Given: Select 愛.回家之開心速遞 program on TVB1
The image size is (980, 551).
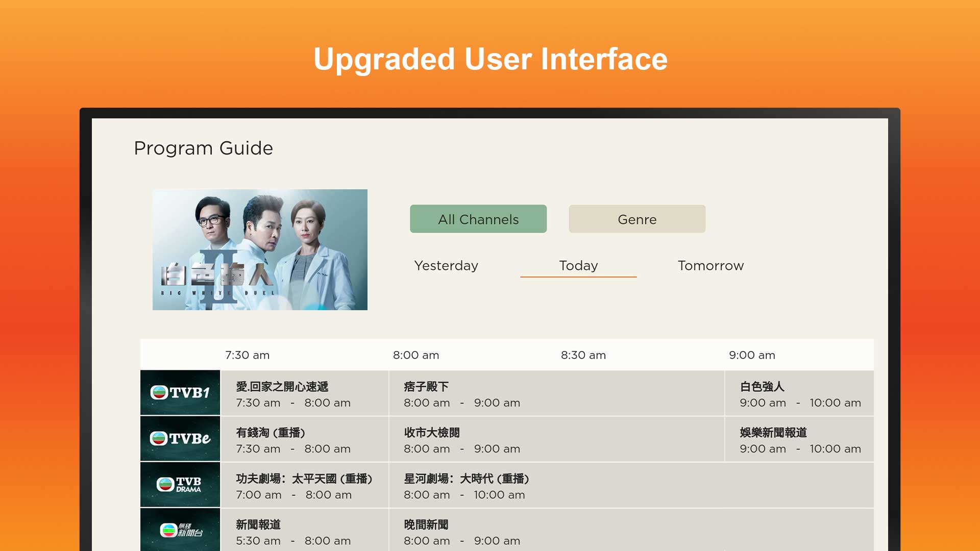Looking at the screenshot, I should [x=304, y=393].
